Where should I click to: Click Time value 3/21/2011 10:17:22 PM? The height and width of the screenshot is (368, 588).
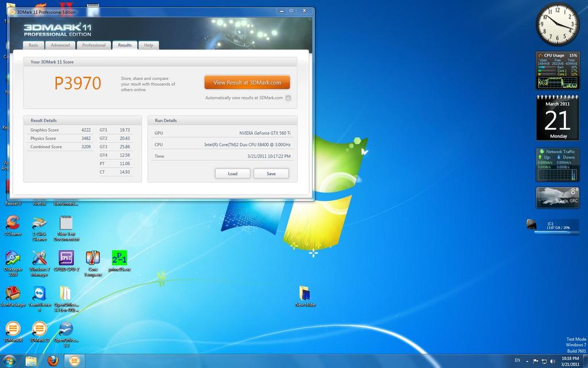(x=269, y=156)
